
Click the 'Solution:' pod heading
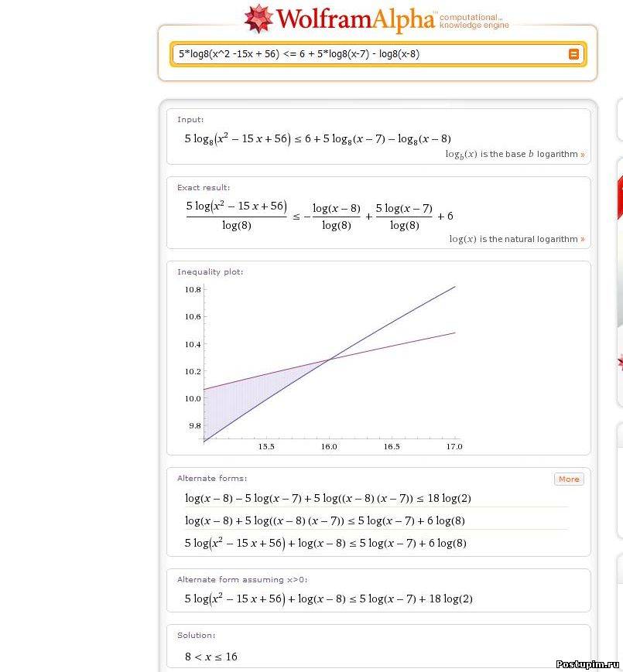point(196,636)
